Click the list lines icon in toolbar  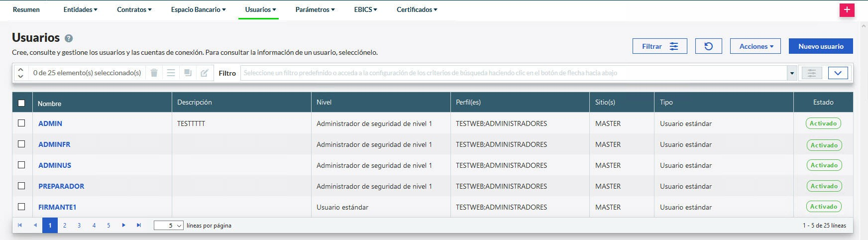[171, 73]
